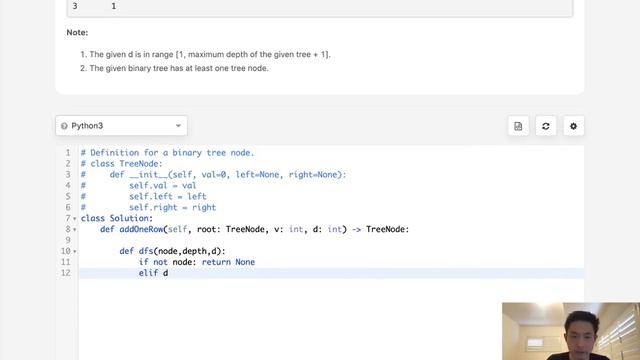This screenshot has width=640, height=360.
Task: Click the "self.right = right" comment line
Action: (149, 207)
